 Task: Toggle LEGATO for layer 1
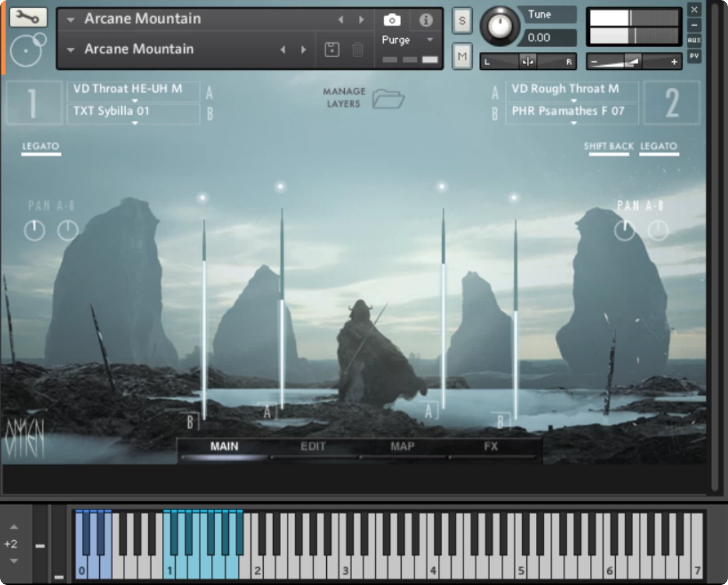tap(41, 148)
